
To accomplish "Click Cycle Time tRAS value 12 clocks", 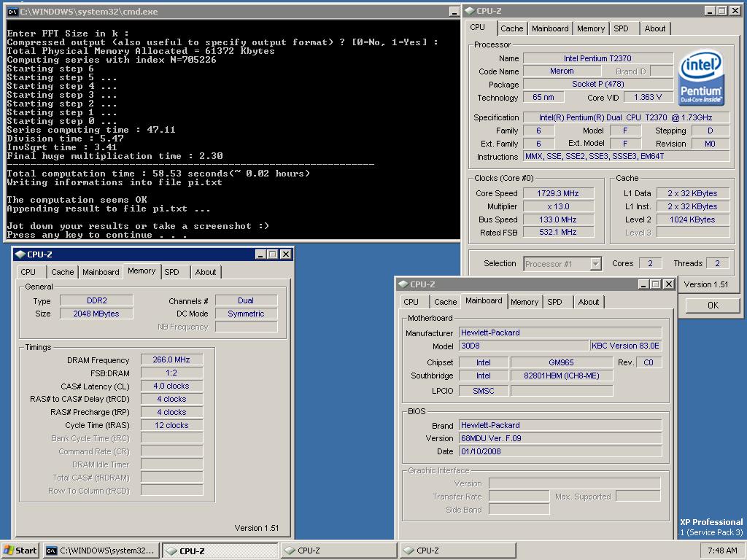I will click(x=171, y=425).
